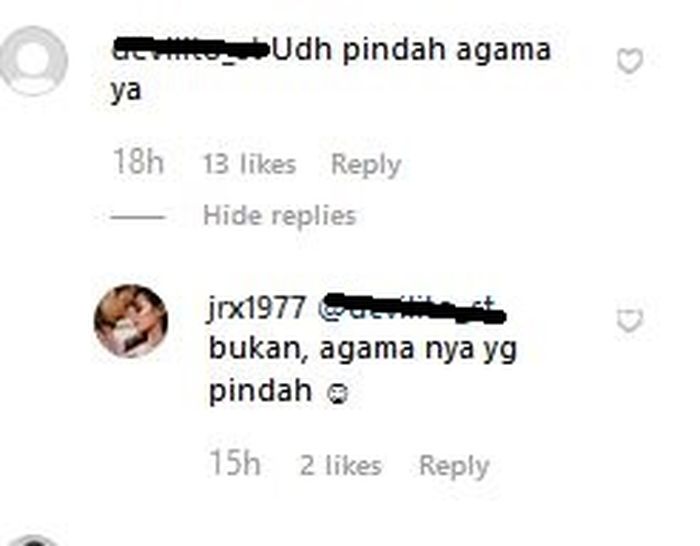Reply to the "Udh pindah agama" comment
The width and height of the screenshot is (700, 546).
pos(366,165)
